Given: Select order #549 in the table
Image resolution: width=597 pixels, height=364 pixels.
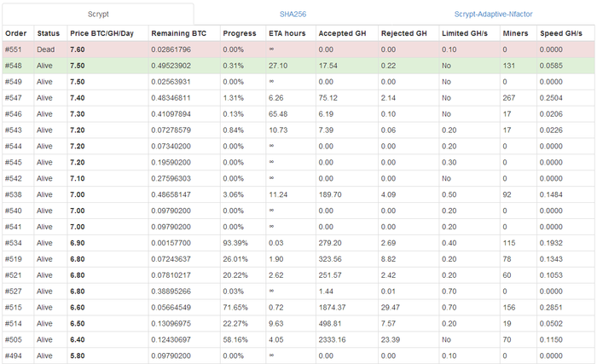Looking at the screenshot, I should 298,82.
